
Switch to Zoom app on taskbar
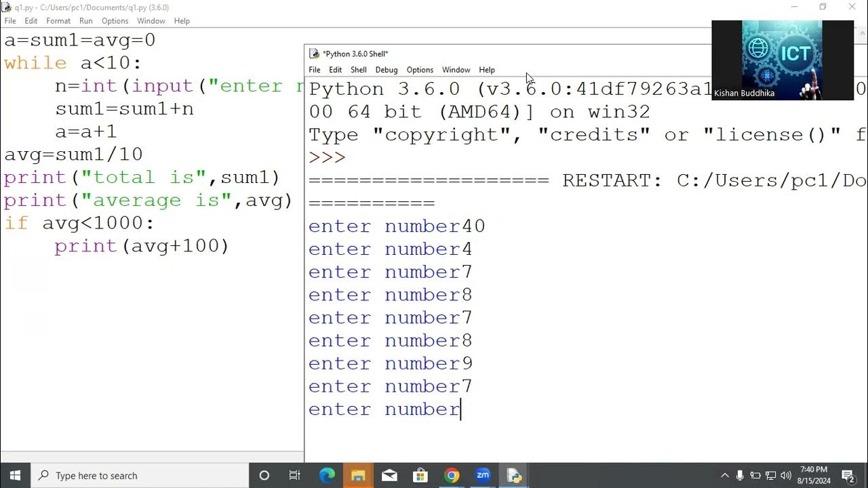tap(483, 476)
